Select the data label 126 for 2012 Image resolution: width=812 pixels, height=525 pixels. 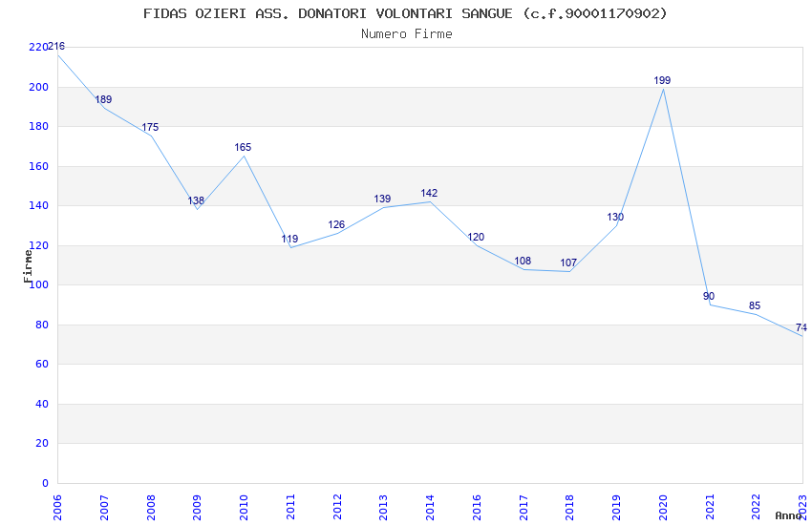click(336, 224)
